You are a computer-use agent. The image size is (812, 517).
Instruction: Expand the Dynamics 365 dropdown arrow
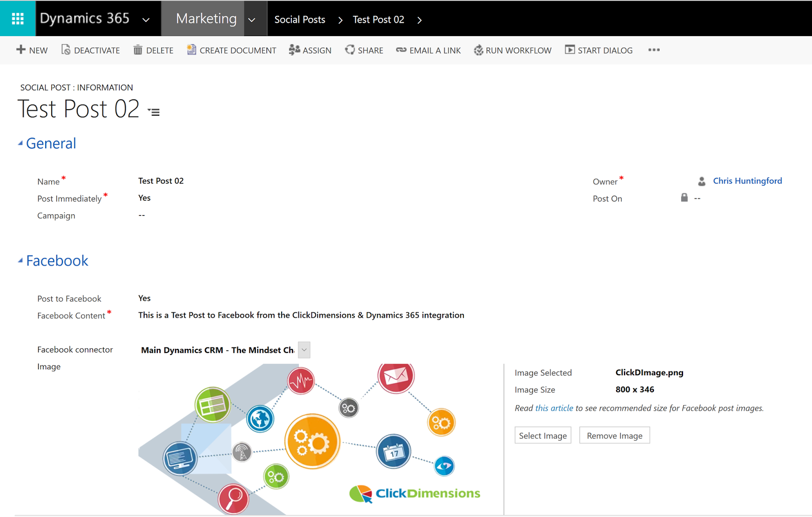(x=146, y=20)
